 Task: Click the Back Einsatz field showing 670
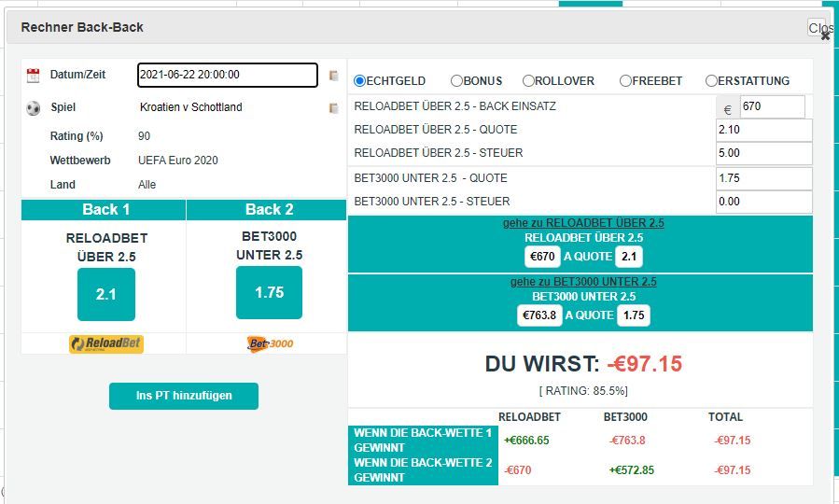772,106
